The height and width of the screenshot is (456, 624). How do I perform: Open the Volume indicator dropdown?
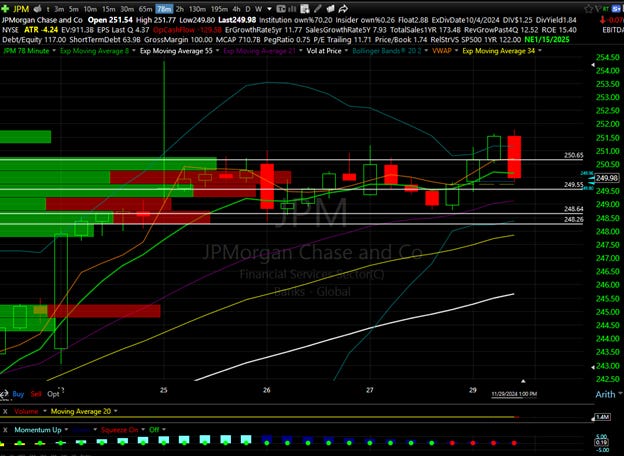(x=44, y=411)
